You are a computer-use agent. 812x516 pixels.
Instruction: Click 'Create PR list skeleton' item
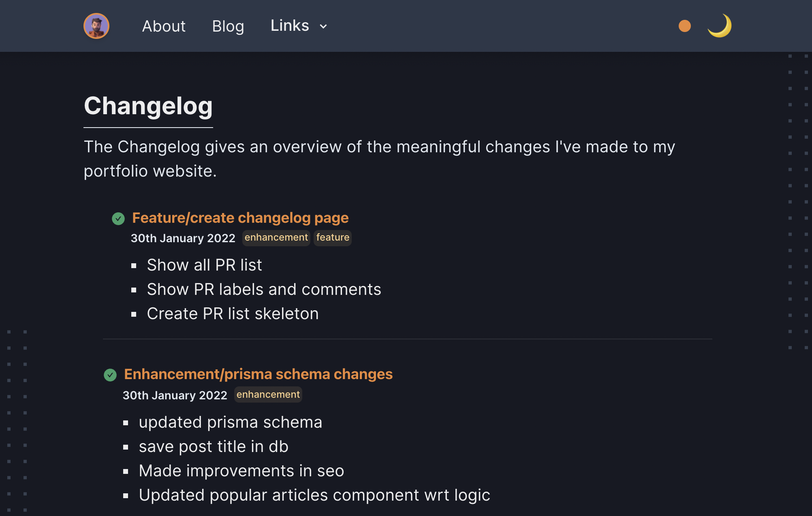pos(233,313)
